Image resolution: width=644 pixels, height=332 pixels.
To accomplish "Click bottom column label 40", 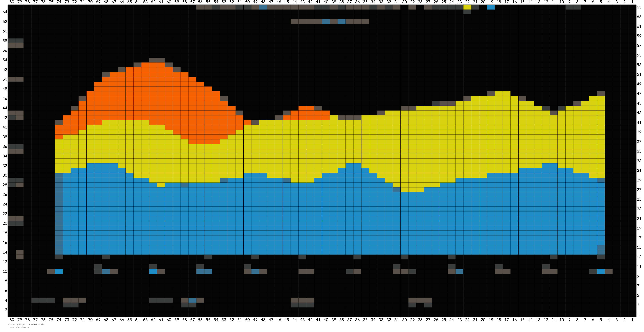I will click(x=326, y=320).
